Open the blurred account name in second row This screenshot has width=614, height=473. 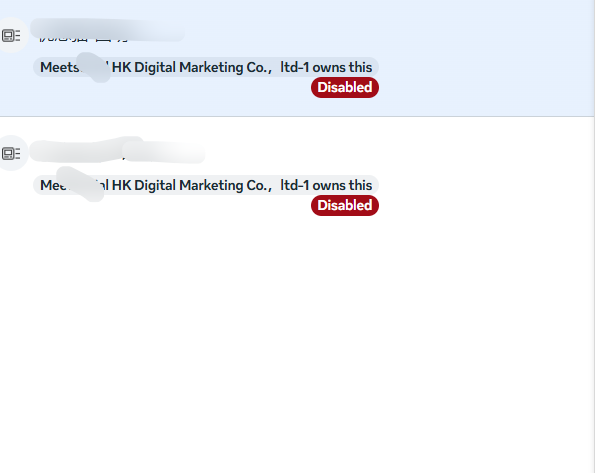tap(115, 152)
